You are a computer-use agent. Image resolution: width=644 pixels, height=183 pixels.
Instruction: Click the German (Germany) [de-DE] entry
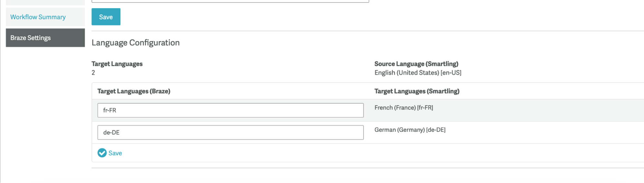click(x=410, y=130)
